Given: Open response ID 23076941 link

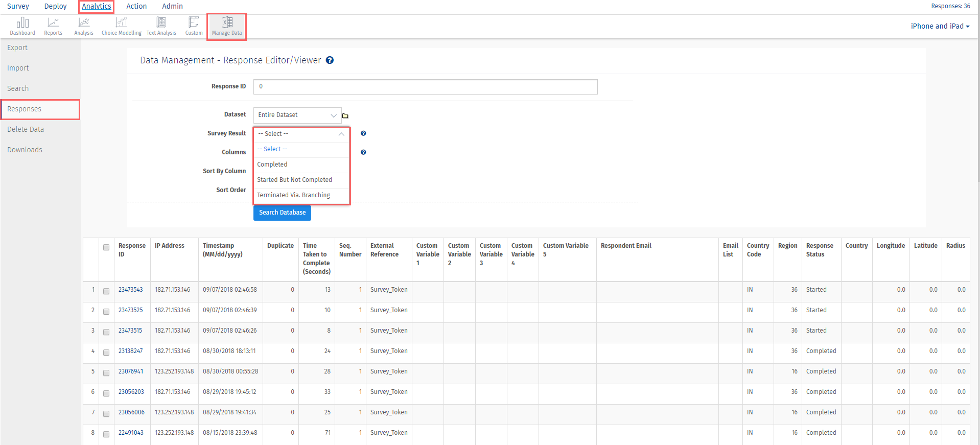Looking at the screenshot, I should [x=131, y=371].
